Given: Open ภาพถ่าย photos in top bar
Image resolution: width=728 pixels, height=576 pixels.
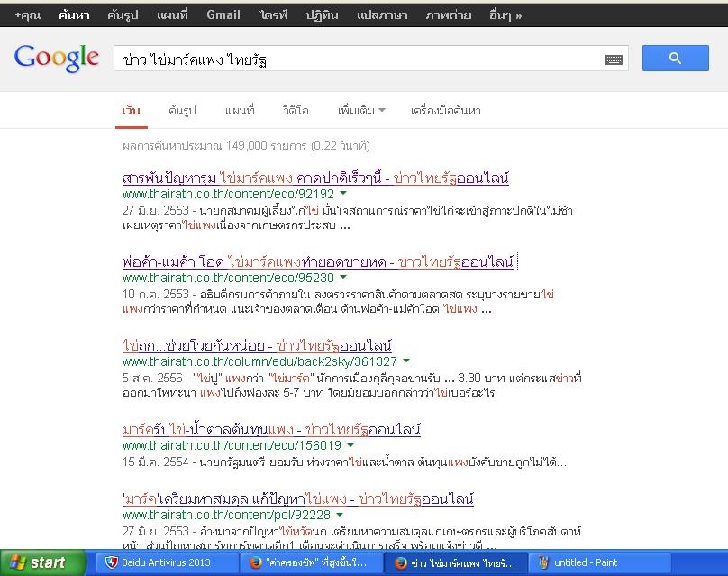Looking at the screenshot, I should click(x=449, y=14).
